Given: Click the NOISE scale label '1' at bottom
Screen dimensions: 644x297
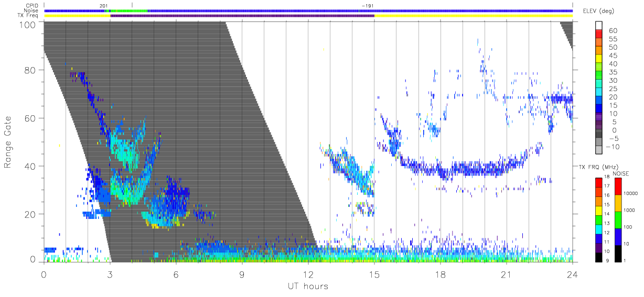Looking at the screenshot, I should click(x=625, y=260).
